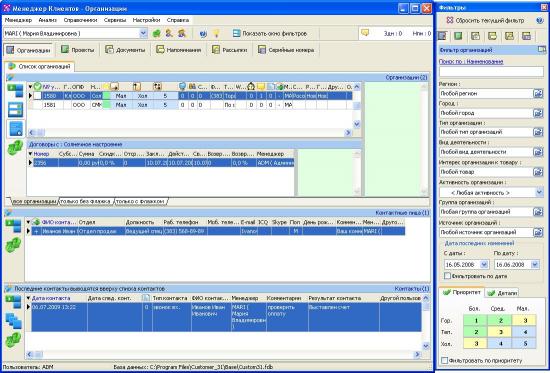Click the Контакты grid vertical scrollbar down arrow
Image resolution: width=550 pixels, height=373 pixels.
click(x=426, y=346)
